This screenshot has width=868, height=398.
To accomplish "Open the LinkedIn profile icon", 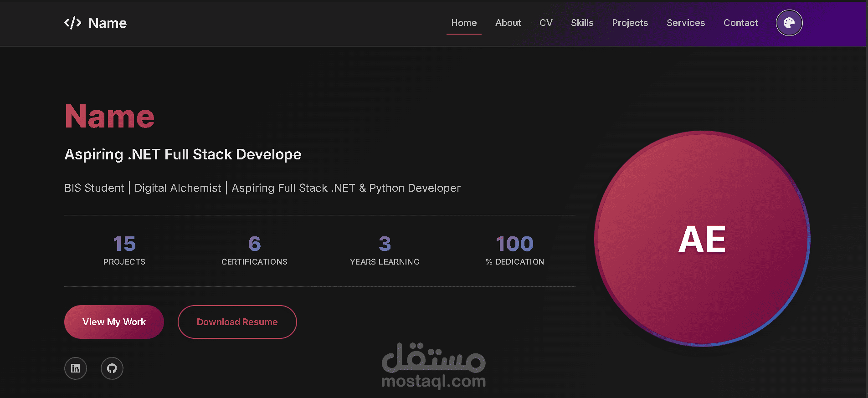I will (76, 368).
